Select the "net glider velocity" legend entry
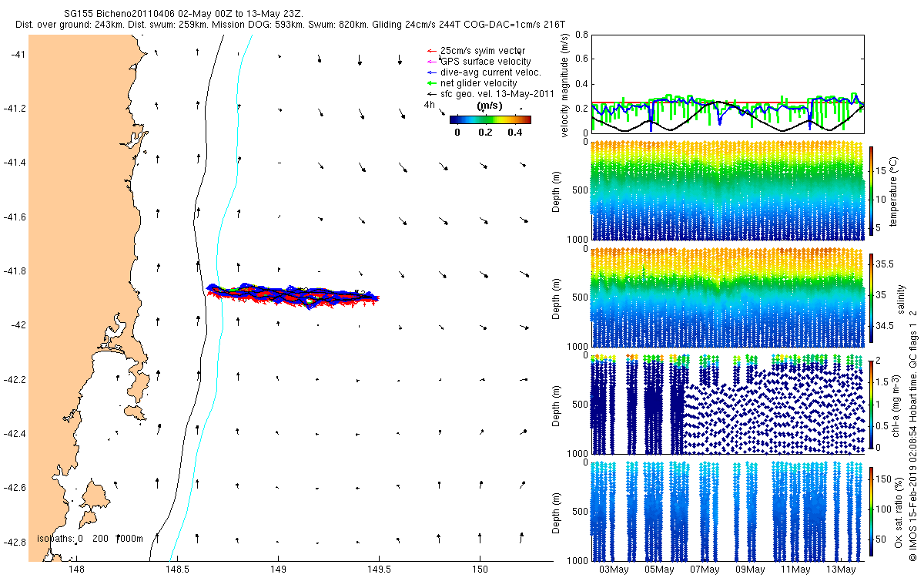Image resolution: width=924 pixels, height=578 pixels. tap(472, 83)
